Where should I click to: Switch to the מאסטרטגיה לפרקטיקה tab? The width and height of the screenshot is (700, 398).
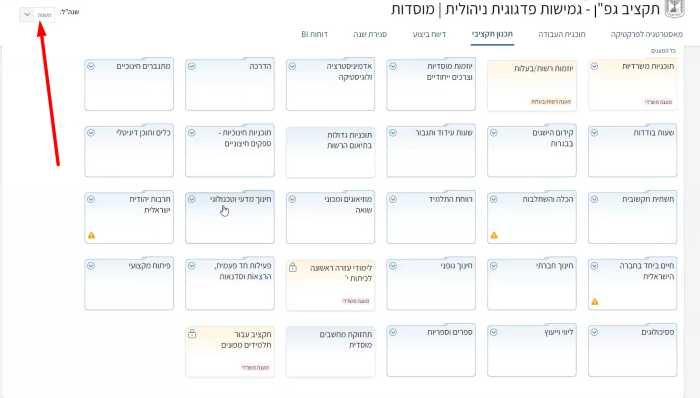coord(647,34)
